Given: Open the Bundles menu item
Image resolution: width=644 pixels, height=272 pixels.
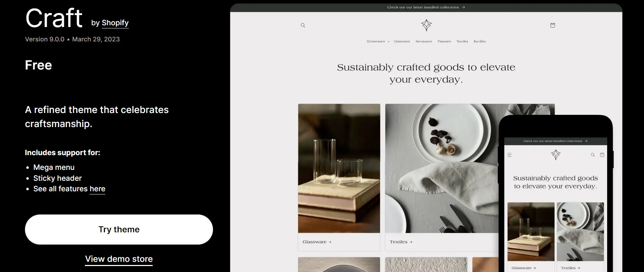Looking at the screenshot, I should (480, 41).
